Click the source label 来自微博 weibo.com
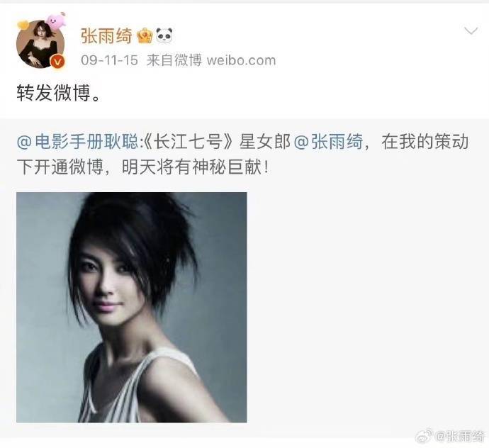The width and height of the screenshot is (489, 448). pyautogui.click(x=211, y=60)
